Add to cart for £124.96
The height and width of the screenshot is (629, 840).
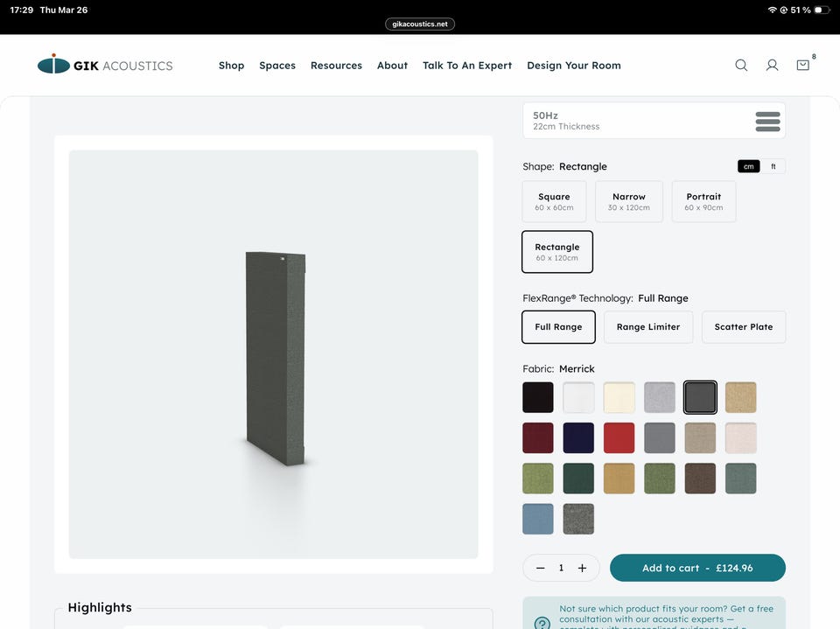point(697,568)
